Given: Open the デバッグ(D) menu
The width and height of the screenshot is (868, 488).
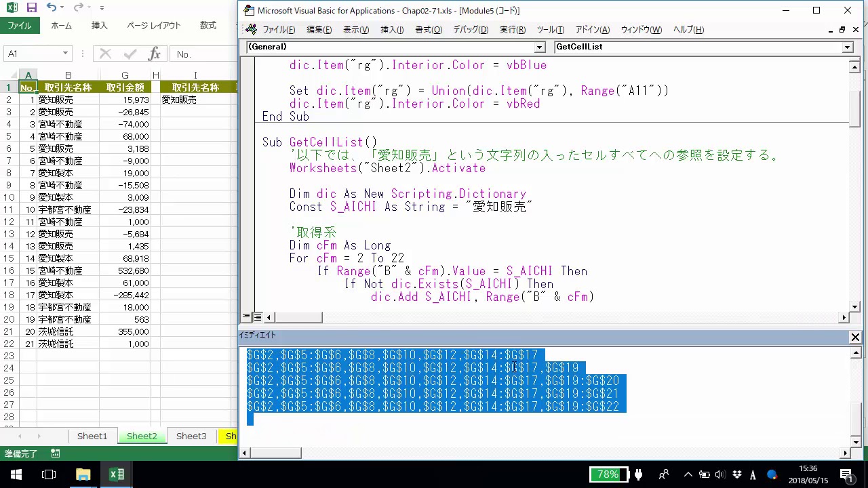Looking at the screenshot, I should [x=470, y=30].
